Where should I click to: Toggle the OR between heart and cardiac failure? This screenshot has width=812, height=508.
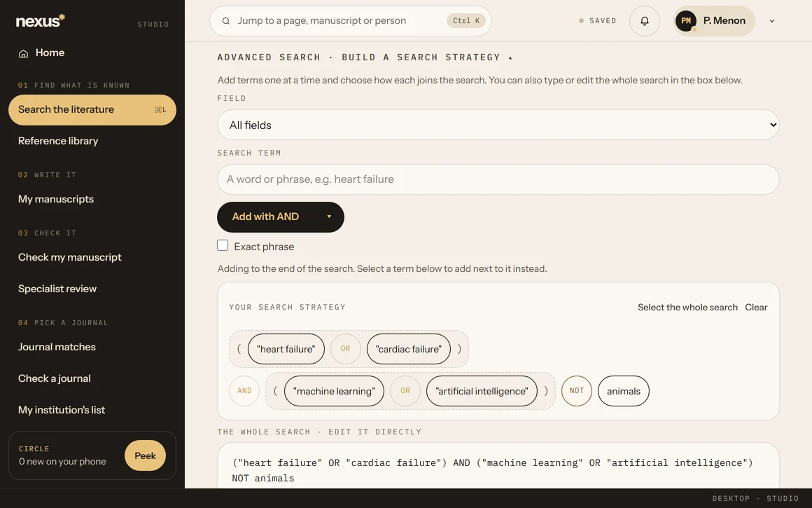pyautogui.click(x=345, y=349)
